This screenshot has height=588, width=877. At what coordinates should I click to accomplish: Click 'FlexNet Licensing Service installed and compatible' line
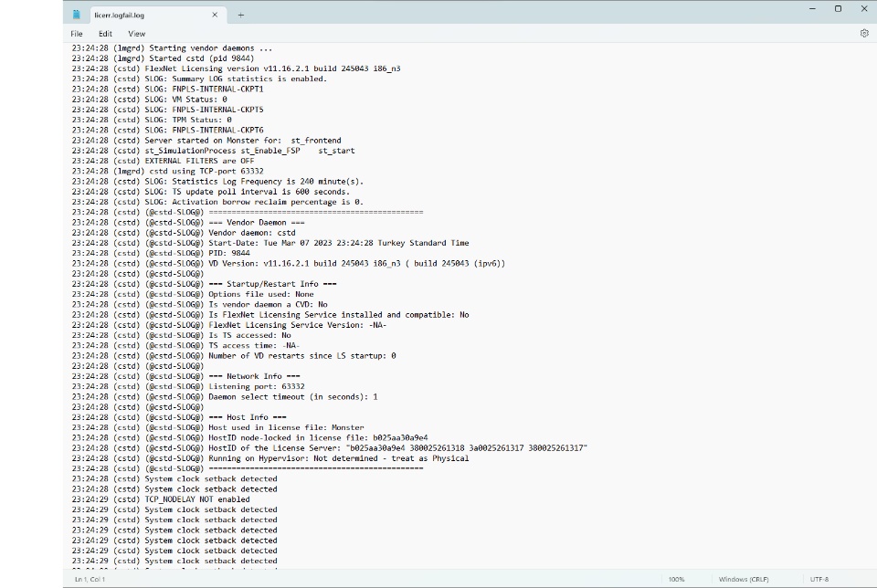[270, 315]
